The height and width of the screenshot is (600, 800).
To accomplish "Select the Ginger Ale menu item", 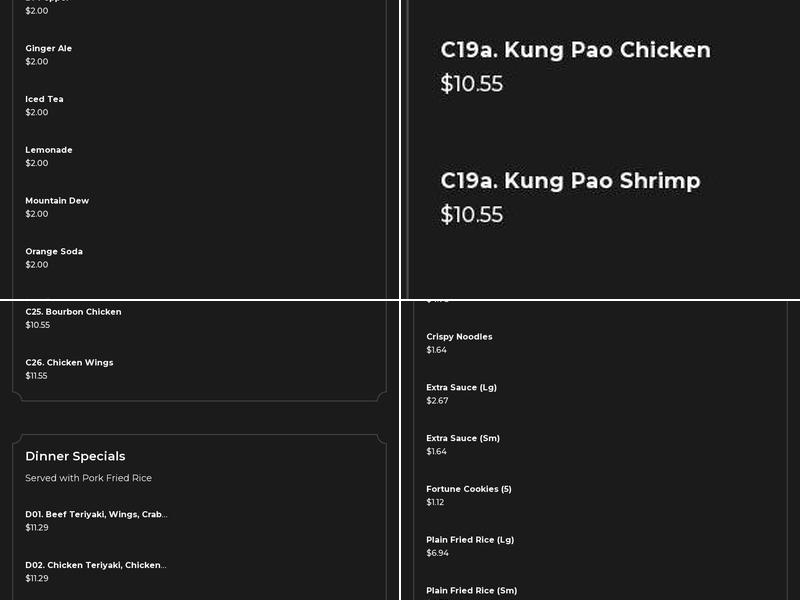I will pyautogui.click(x=48, y=47).
